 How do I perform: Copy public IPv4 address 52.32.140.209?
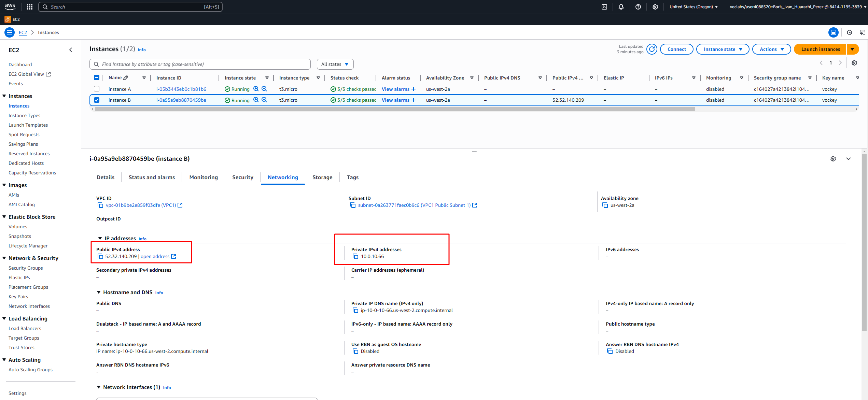pyautogui.click(x=100, y=256)
